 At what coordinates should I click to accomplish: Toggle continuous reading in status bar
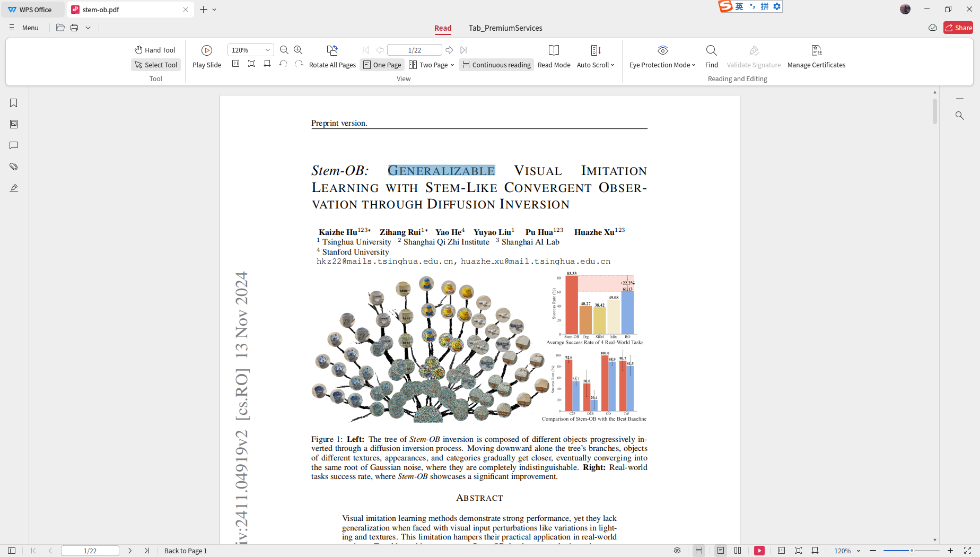(x=699, y=551)
